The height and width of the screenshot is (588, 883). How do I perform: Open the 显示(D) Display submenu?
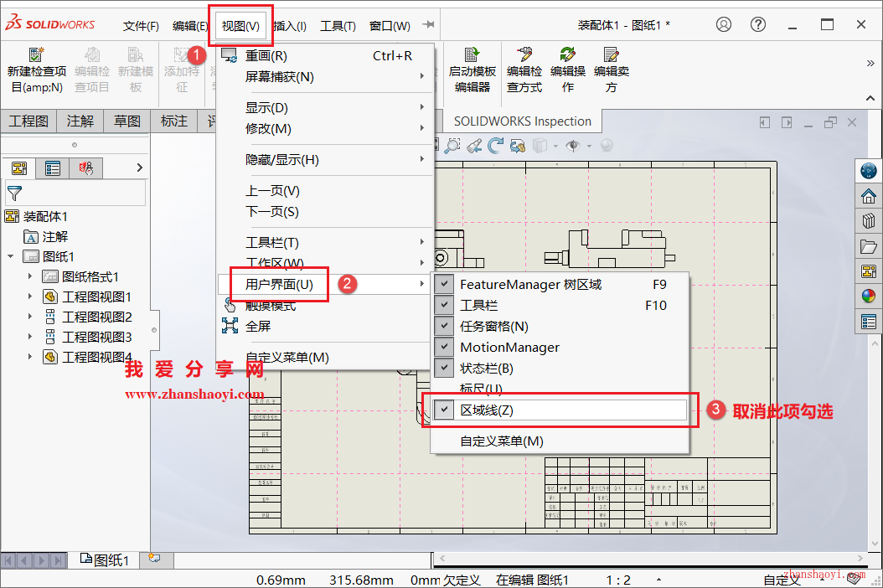(x=326, y=107)
